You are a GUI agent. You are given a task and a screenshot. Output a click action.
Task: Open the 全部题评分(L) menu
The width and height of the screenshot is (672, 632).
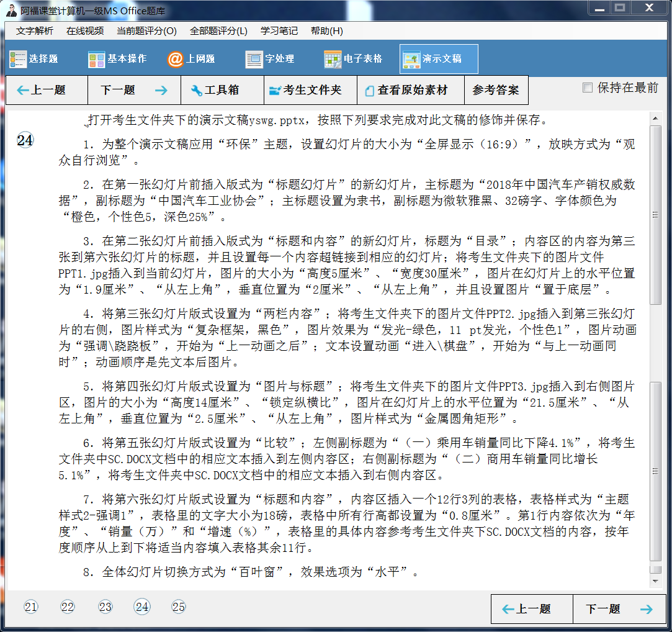click(x=218, y=31)
